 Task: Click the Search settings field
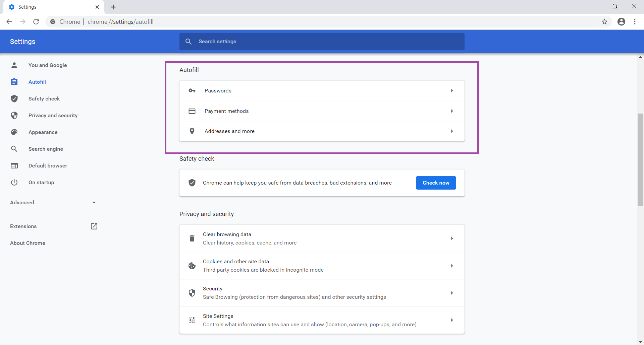pos(322,41)
